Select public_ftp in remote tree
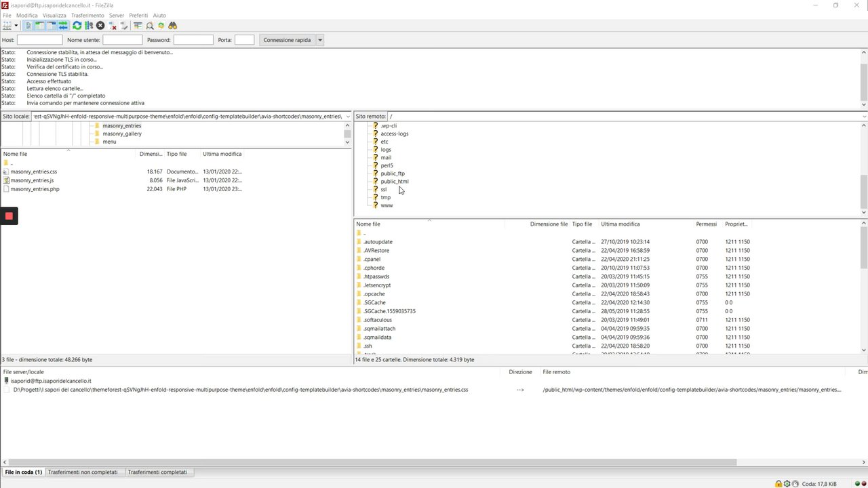The width and height of the screenshot is (868, 488). (393, 174)
